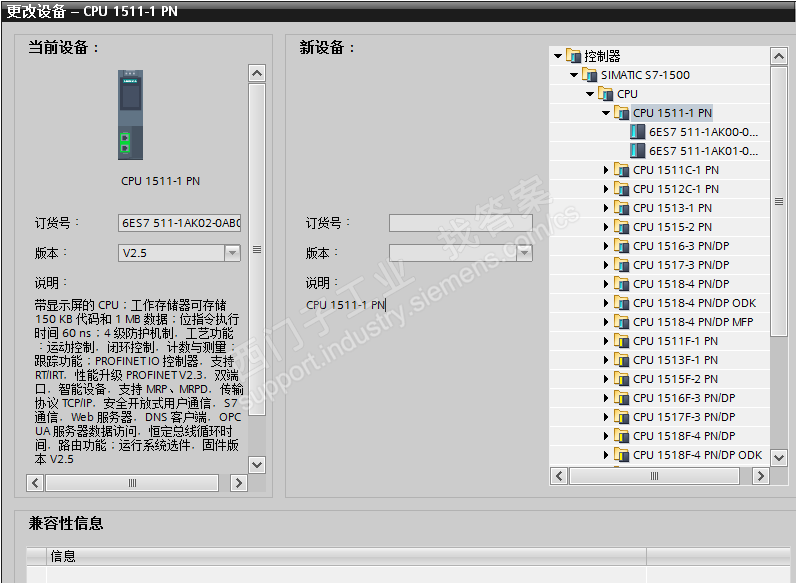Expand the CPU 1517-3 PN/DP node

606,265
